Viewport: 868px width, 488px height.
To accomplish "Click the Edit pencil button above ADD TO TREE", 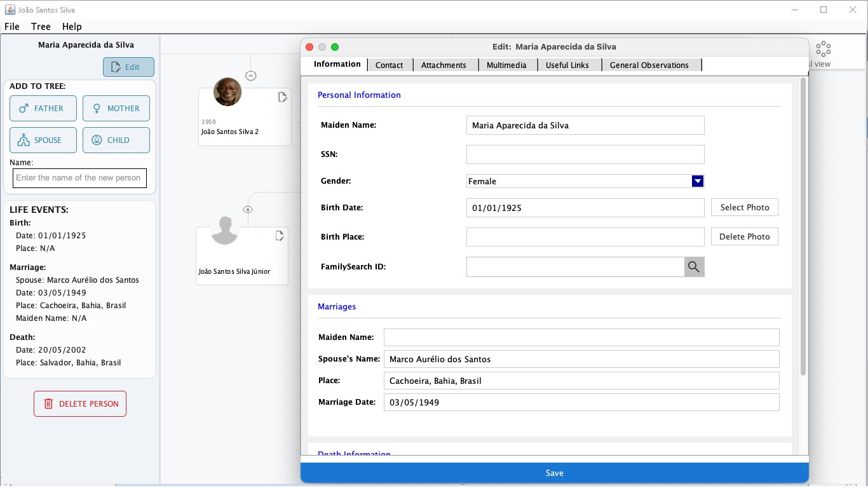I will coord(128,67).
